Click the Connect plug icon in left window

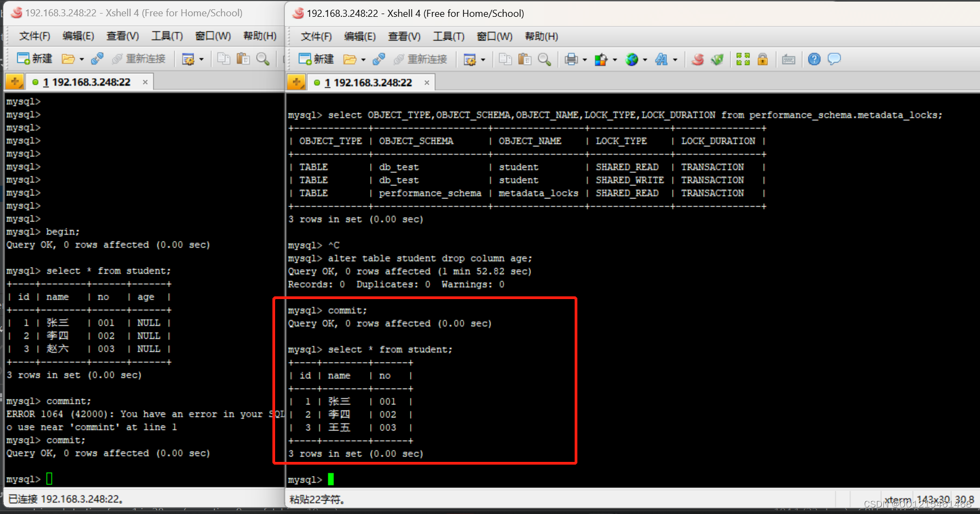97,59
